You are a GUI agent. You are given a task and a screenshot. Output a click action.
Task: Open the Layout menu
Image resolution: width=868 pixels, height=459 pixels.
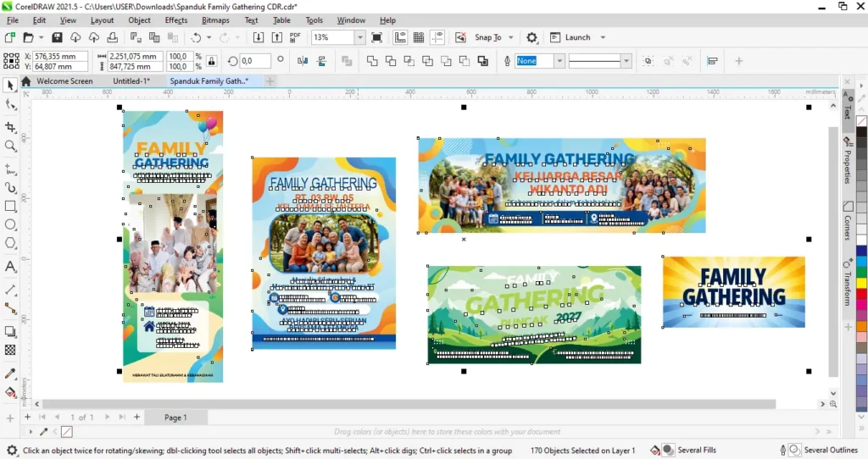[102, 20]
